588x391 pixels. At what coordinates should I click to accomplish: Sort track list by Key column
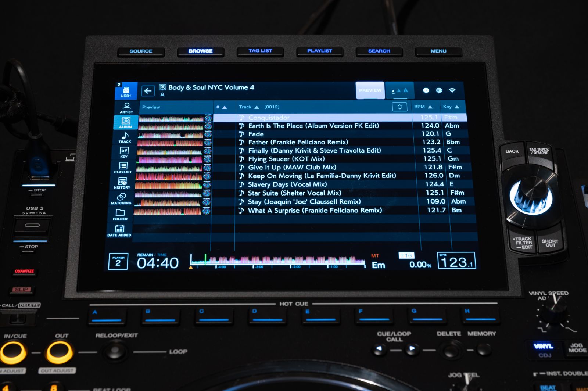(451, 107)
